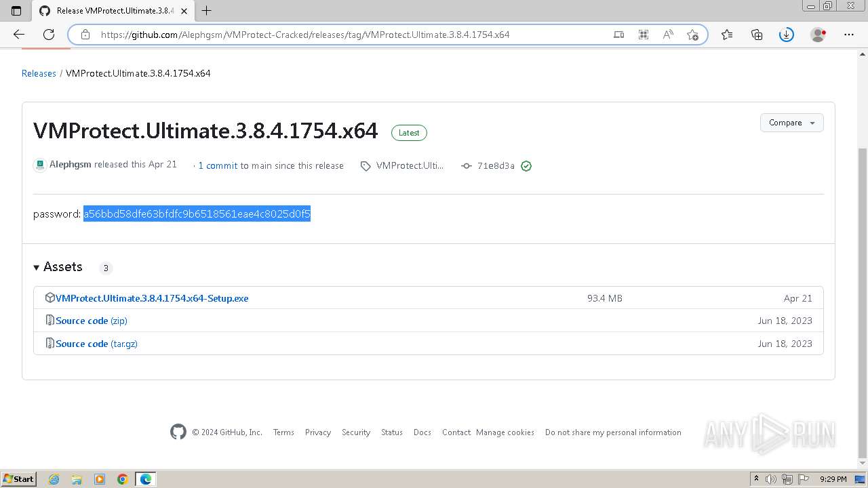Open the tab actions menu icon
This screenshot has height=488, width=868.
coord(16,11)
